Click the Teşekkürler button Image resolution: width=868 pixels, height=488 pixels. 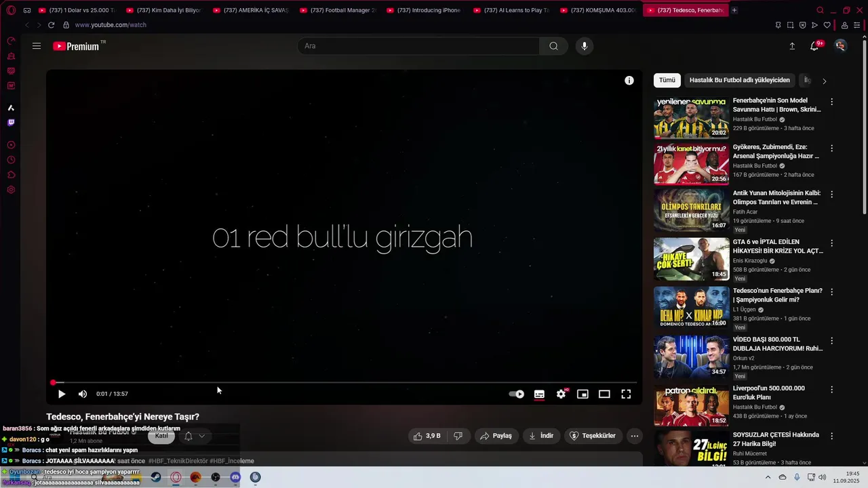tap(593, 436)
